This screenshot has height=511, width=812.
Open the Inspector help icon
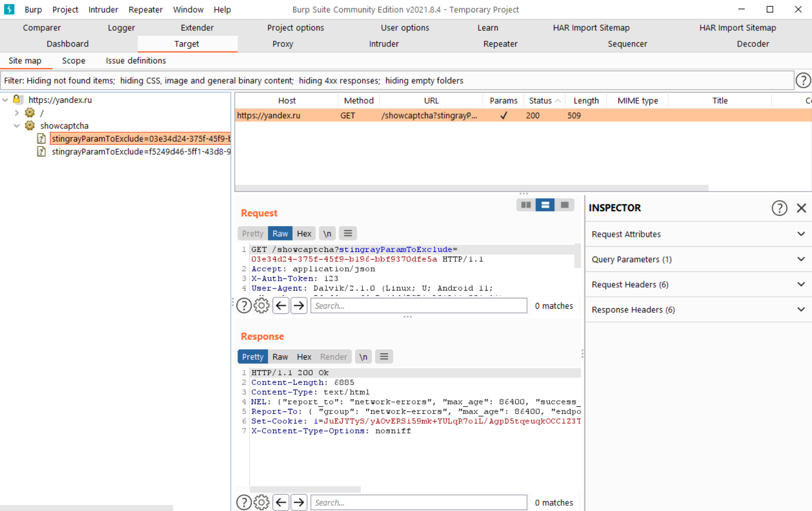(779, 208)
